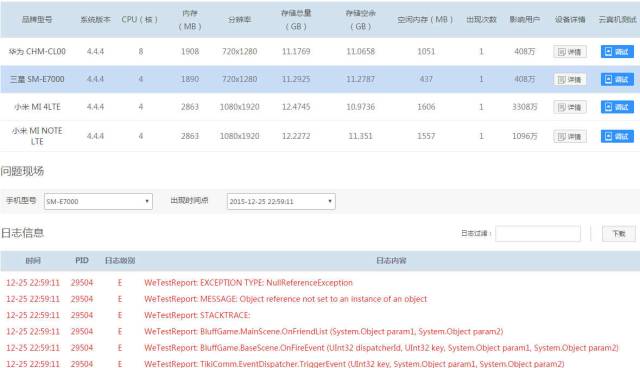Select affected users value 1096万
Image resolution: width=640 pixels, height=368 pixels.
(524, 136)
